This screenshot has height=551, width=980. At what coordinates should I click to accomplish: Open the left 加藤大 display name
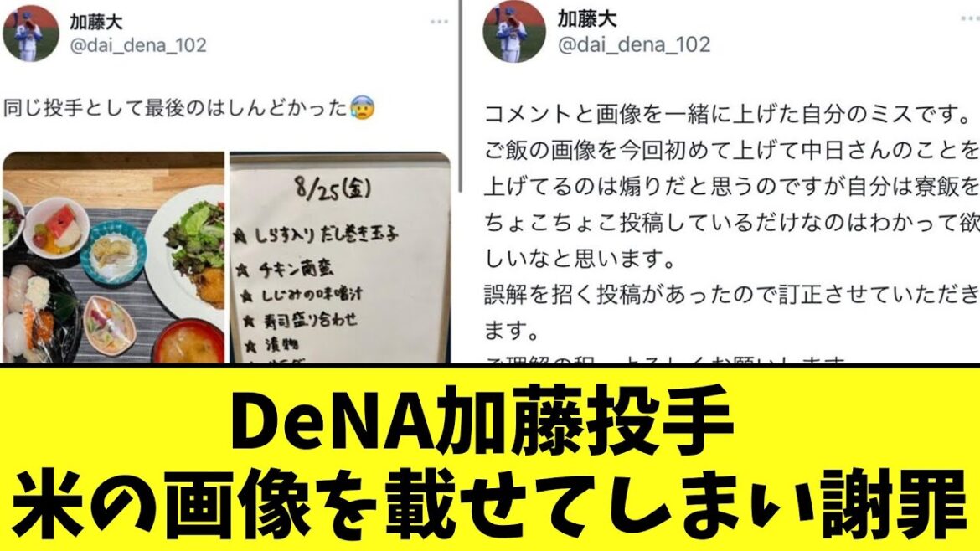point(95,21)
